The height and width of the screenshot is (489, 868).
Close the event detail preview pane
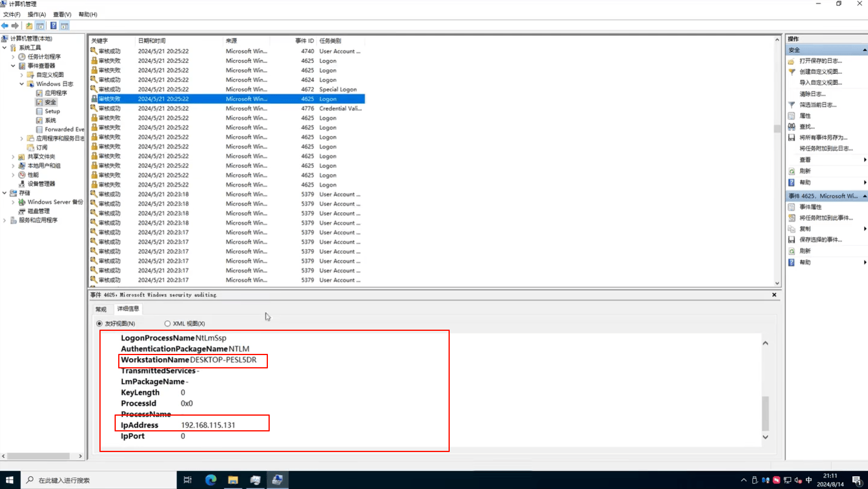774,295
